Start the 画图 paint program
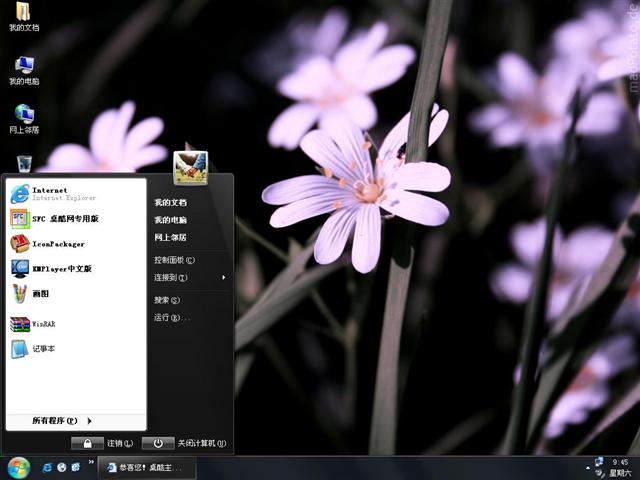The width and height of the screenshot is (640, 480). (76, 293)
